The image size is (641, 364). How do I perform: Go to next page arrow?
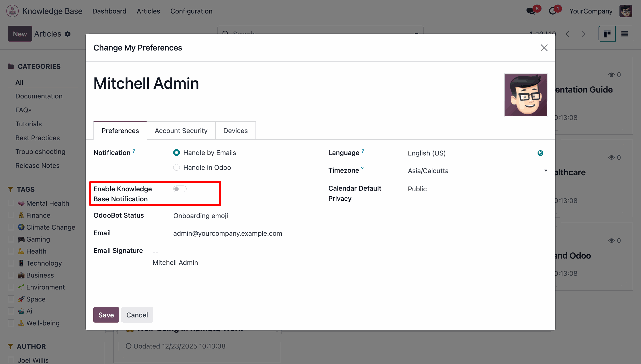(x=583, y=34)
